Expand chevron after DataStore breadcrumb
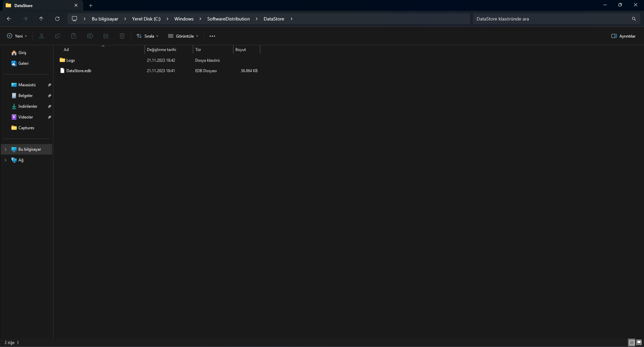This screenshot has height=347, width=644. pyautogui.click(x=291, y=19)
